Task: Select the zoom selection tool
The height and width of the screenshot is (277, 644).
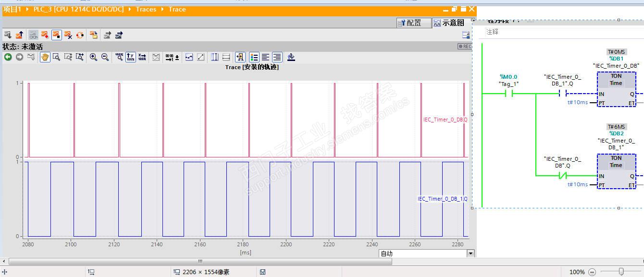Action: 56,57
